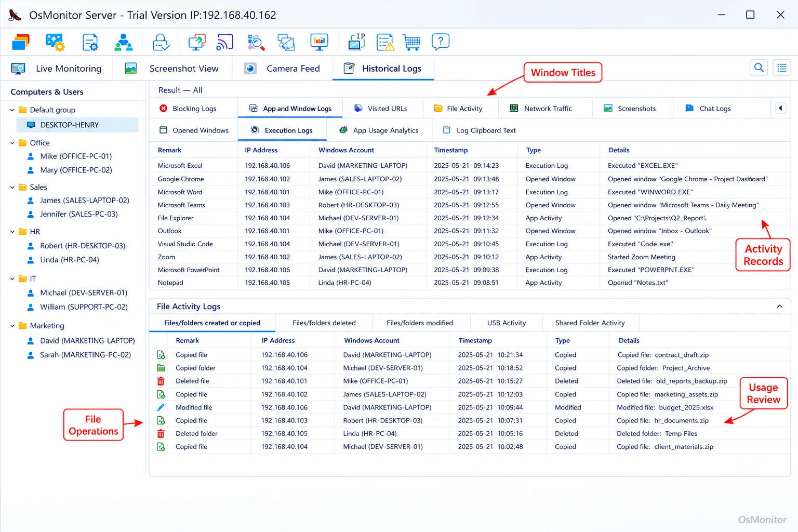Click the 'Visual Studio Code' remark cell

pos(185,244)
